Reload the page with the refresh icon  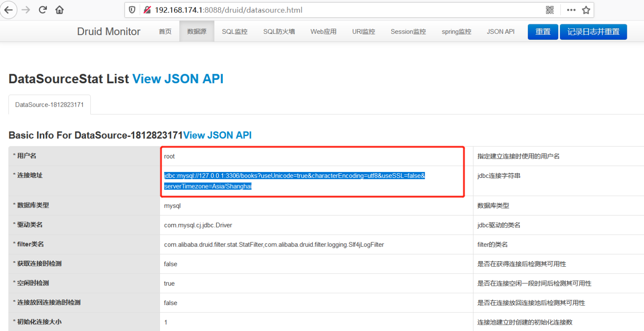[x=43, y=10]
